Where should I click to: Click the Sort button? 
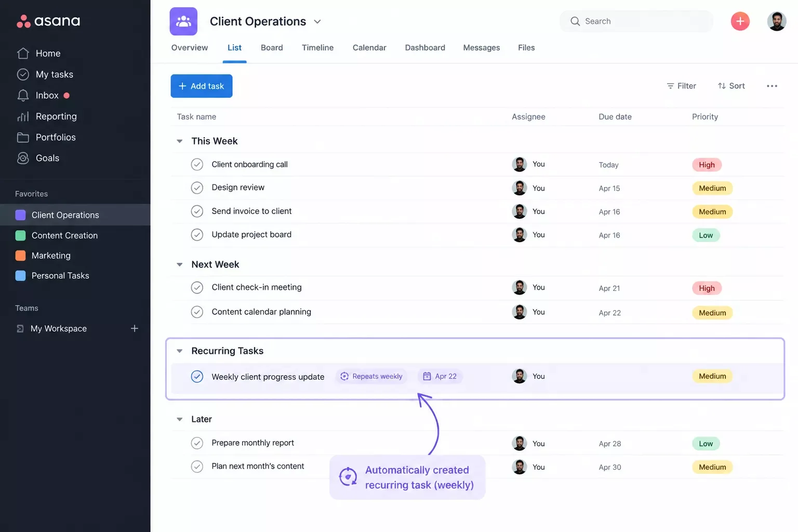(731, 86)
